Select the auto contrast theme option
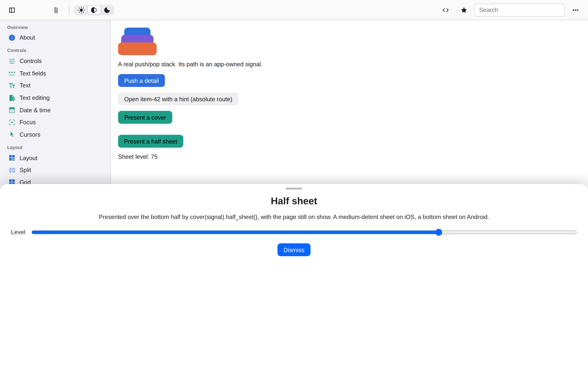The height and width of the screenshot is (368, 588). (94, 10)
